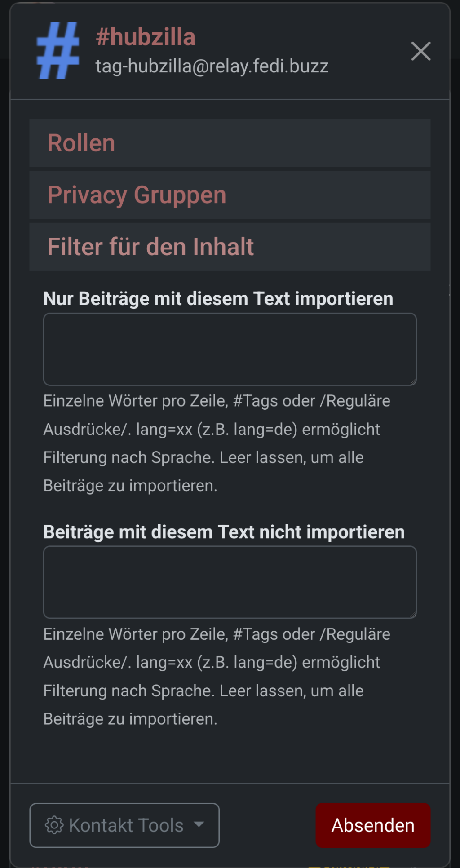
Task: Click the 'Beiträge mit diesem Text nicht importieren' label
Action: coord(224,532)
